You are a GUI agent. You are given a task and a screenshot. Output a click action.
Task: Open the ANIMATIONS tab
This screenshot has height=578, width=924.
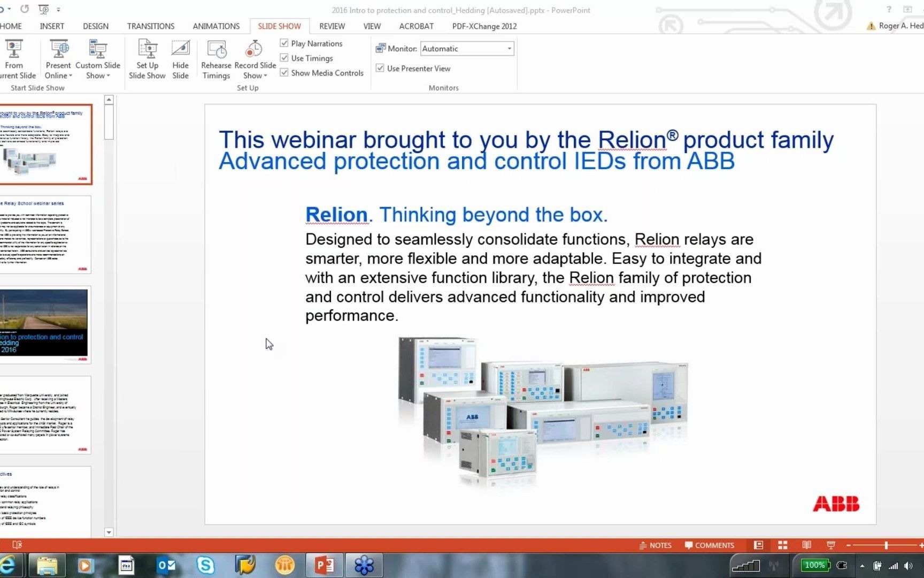216,26
